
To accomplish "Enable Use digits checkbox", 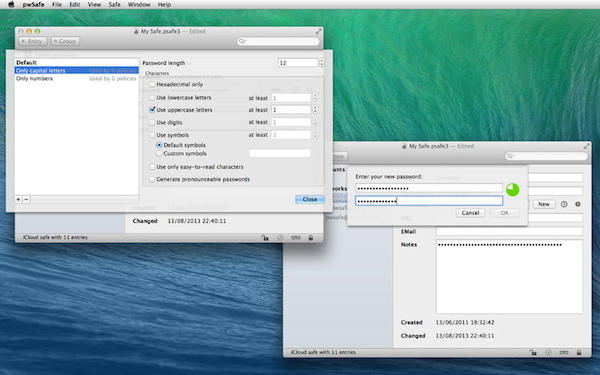I will click(x=152, y=122).
